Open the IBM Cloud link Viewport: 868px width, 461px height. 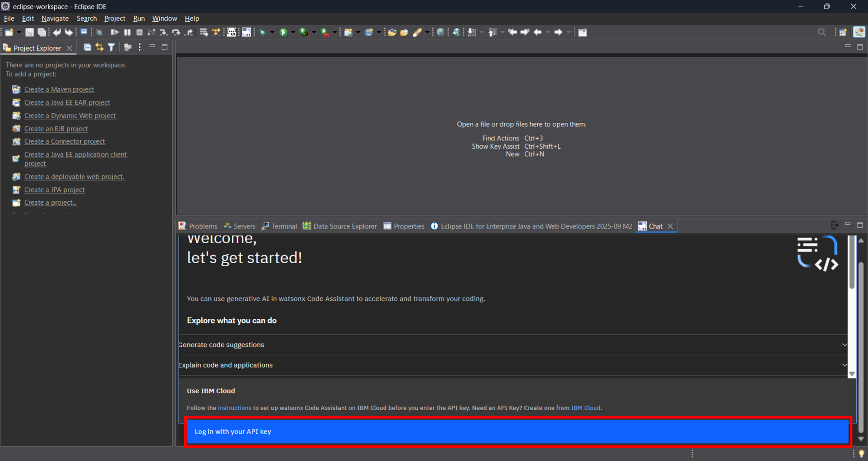(x=585, y=408)
